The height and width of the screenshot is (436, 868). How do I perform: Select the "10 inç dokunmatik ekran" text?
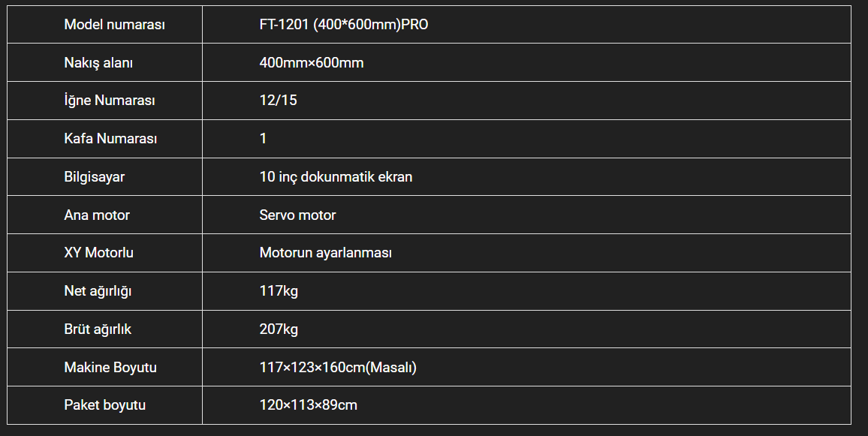(336, 177)
